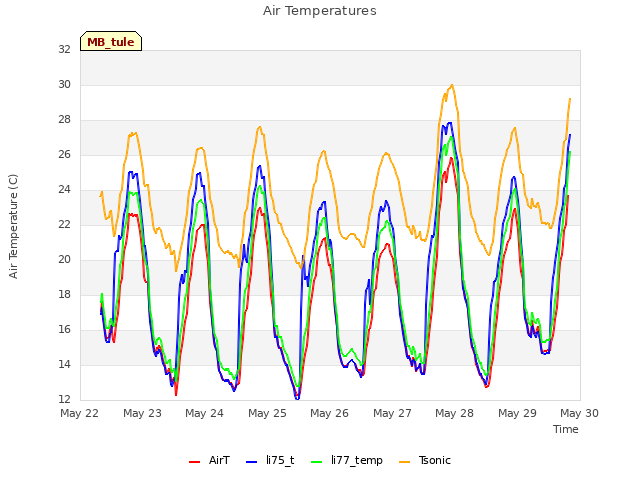
Task: Click the May 26 x-axis tick label
Action: coord(329,413)
